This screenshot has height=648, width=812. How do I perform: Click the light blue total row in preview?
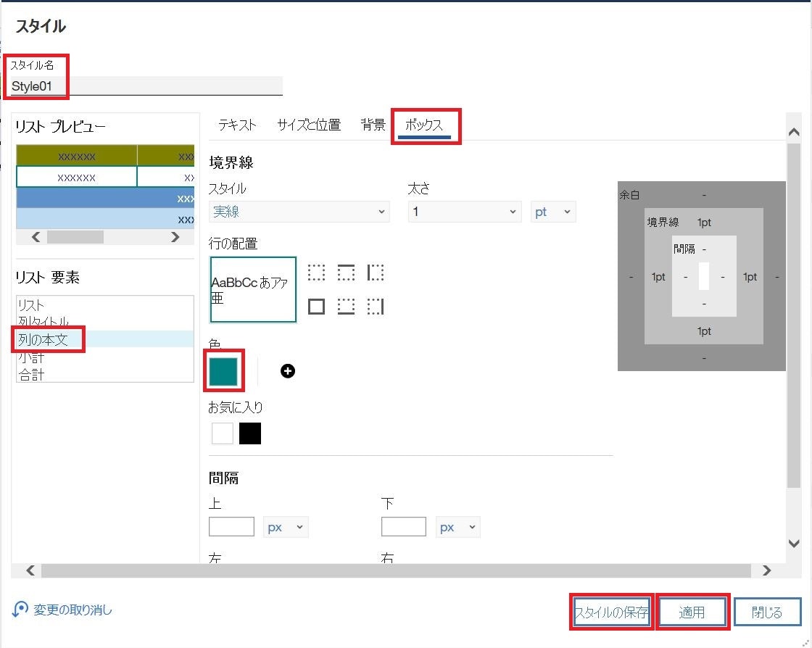click(x=105, y=218)
